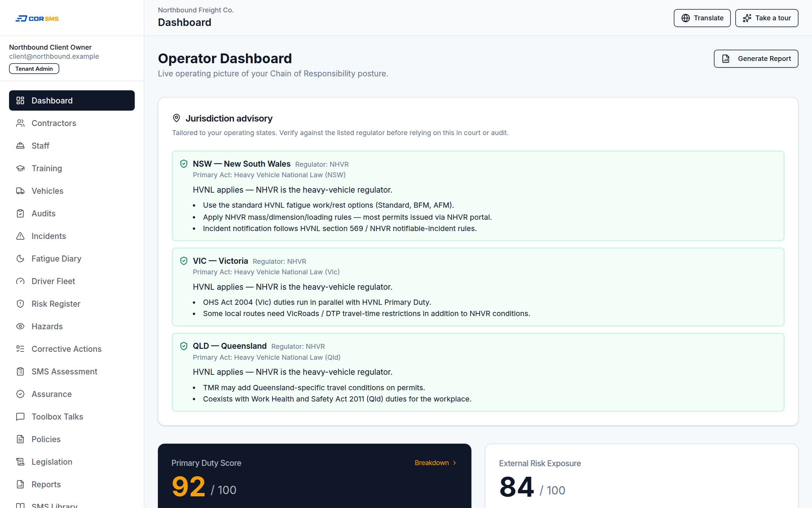The width and height of the screenshot is (812, 508).
Task: Click the Fatigue Diary moon icon
Action: tap(20, 259)
